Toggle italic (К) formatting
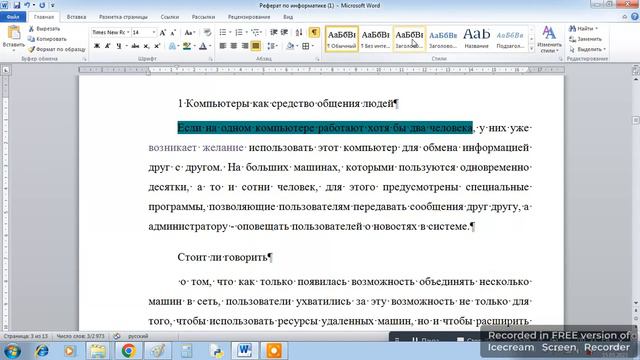 point(107,46)
